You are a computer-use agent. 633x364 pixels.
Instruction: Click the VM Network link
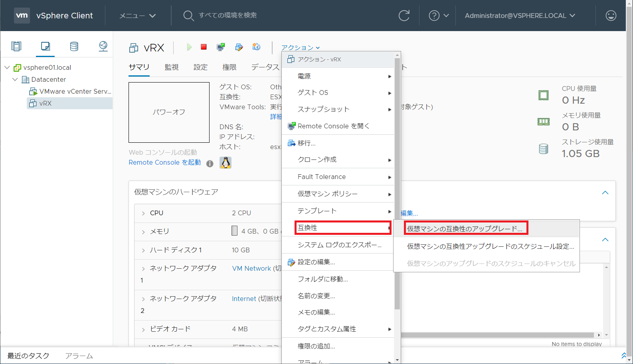(x=251, y=268)
